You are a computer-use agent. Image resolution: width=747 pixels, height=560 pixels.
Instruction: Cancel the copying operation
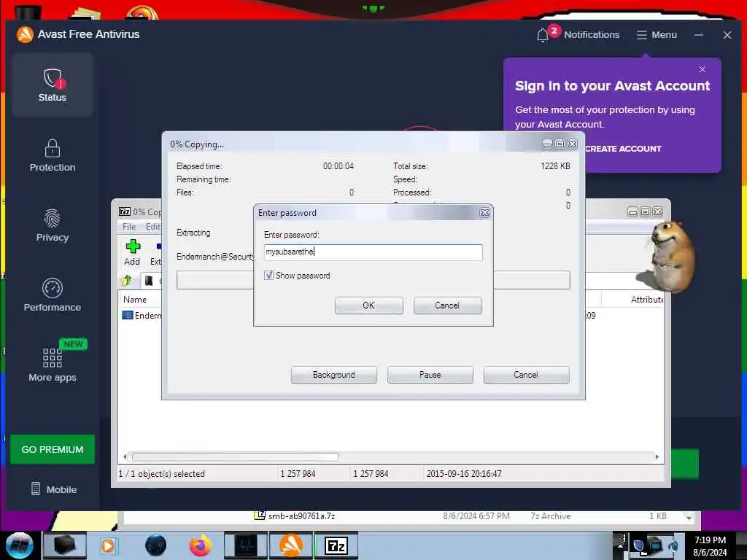point(526,375)
